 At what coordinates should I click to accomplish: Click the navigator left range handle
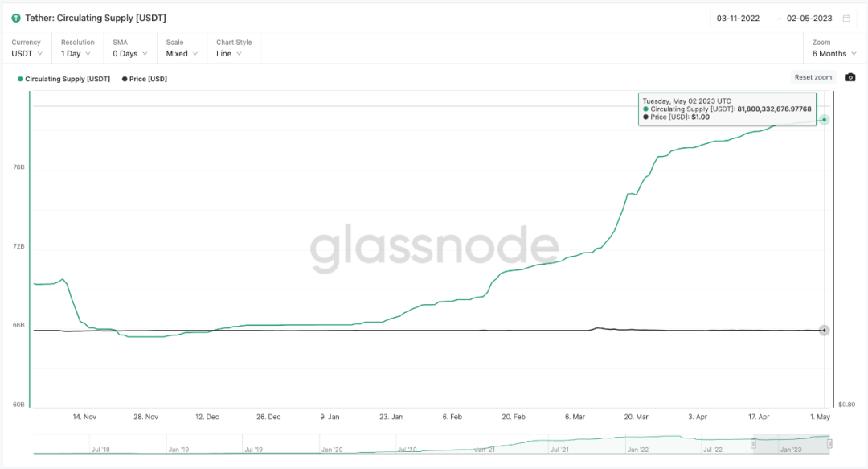[754, 444]
